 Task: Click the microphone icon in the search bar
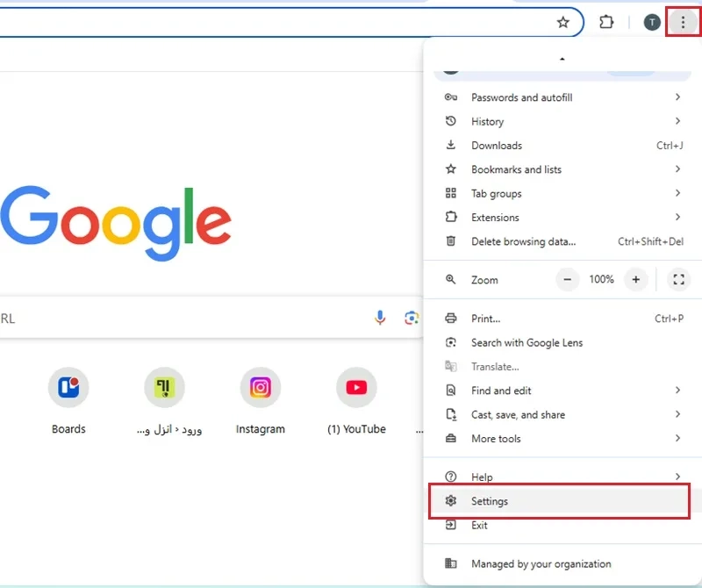pos(380,318)
